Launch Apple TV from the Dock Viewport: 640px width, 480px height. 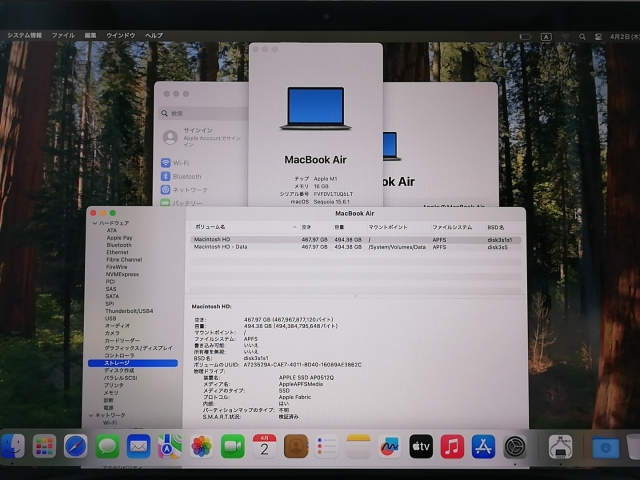pos(421,447)
